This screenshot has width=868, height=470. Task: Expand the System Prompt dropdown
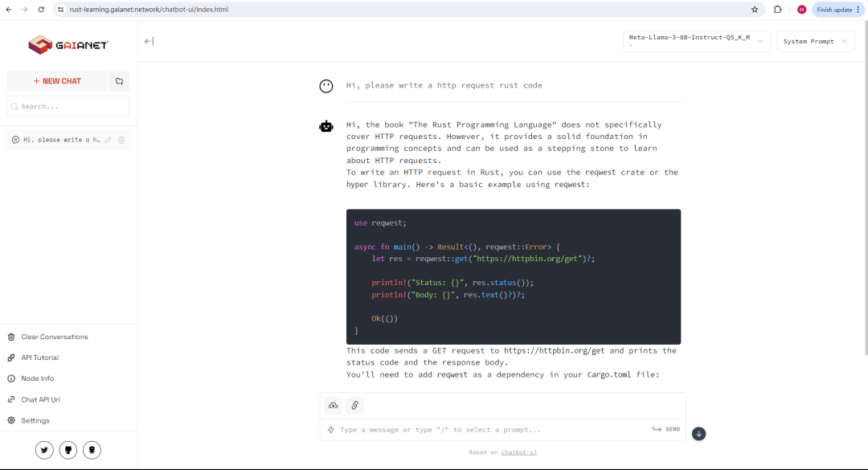point(816,40)
